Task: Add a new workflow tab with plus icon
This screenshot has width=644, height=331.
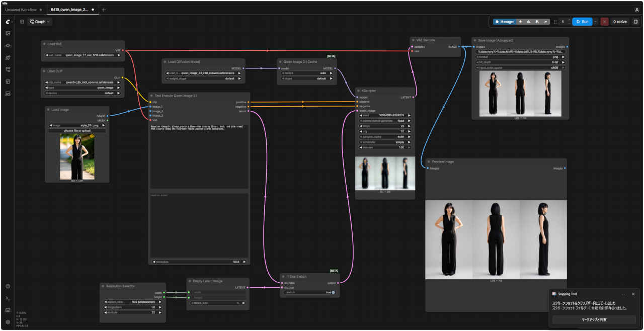Action: pos(104,10)
